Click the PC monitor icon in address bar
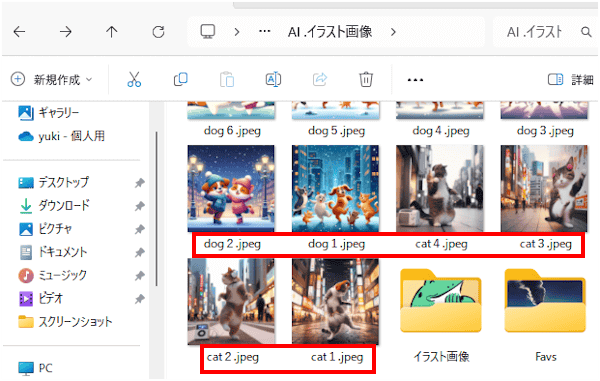Image resolution: width=600 pixels, height=381 pixels. pos(208,32)
